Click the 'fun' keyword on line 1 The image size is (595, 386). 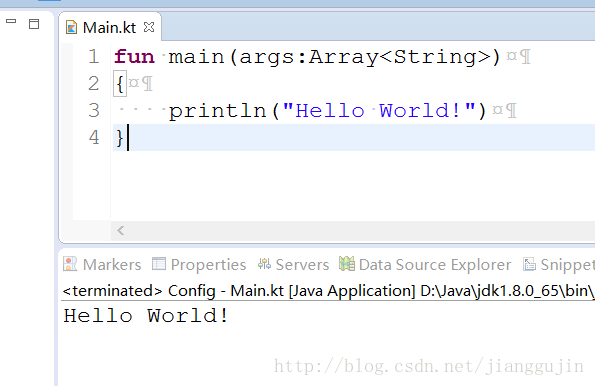point(134,57)
